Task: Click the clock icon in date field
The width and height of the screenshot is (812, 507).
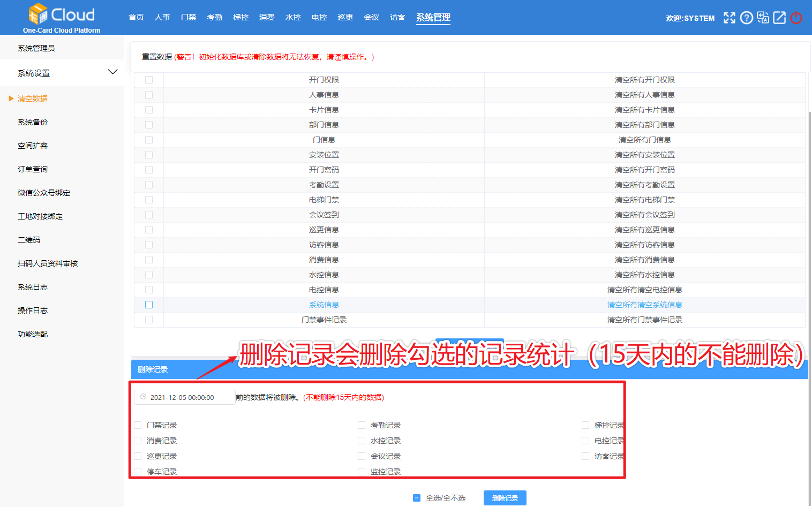Action: [x=143, y=397]
